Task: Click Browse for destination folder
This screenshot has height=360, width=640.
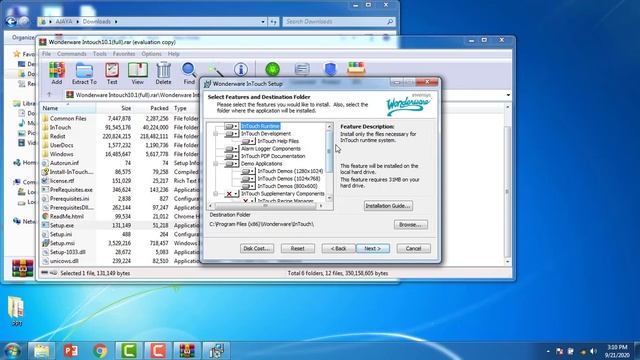Action: pyautogui.click(x=411, y=224)
